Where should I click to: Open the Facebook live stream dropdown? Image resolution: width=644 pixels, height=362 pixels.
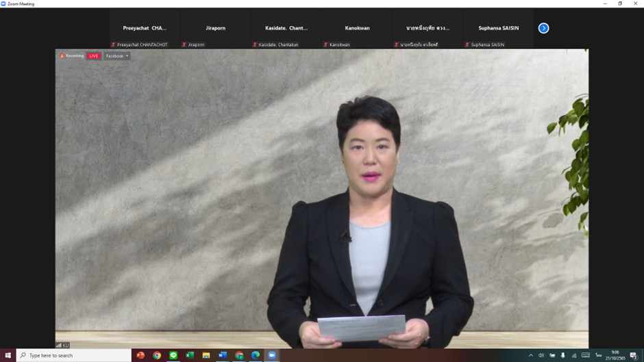click(117, 56)
